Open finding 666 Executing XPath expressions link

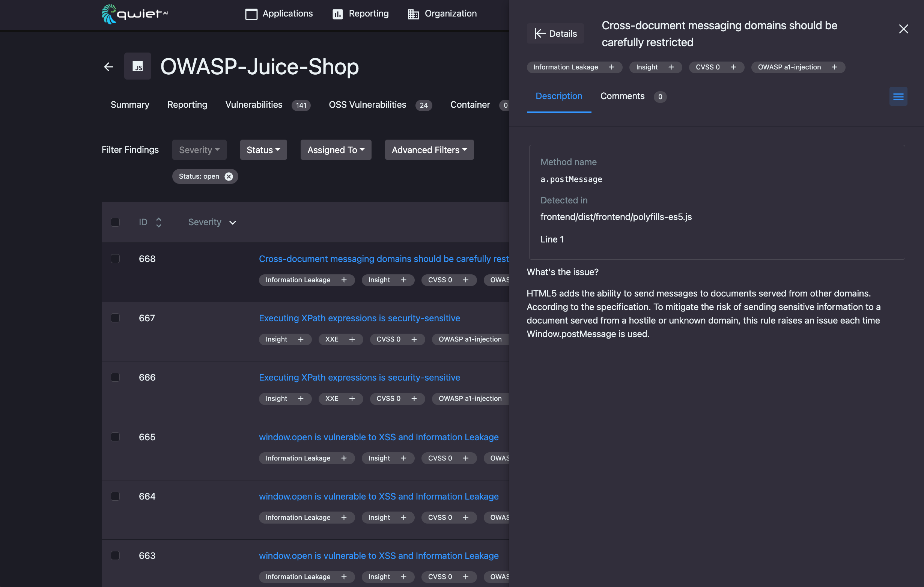(359, 378)
